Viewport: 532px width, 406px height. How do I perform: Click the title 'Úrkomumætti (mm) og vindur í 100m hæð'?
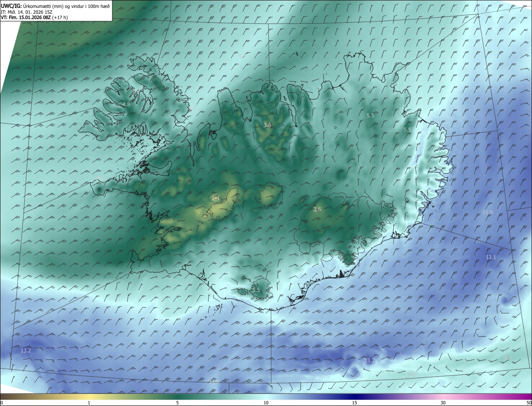pyautogui.click(x=66, y=5)
